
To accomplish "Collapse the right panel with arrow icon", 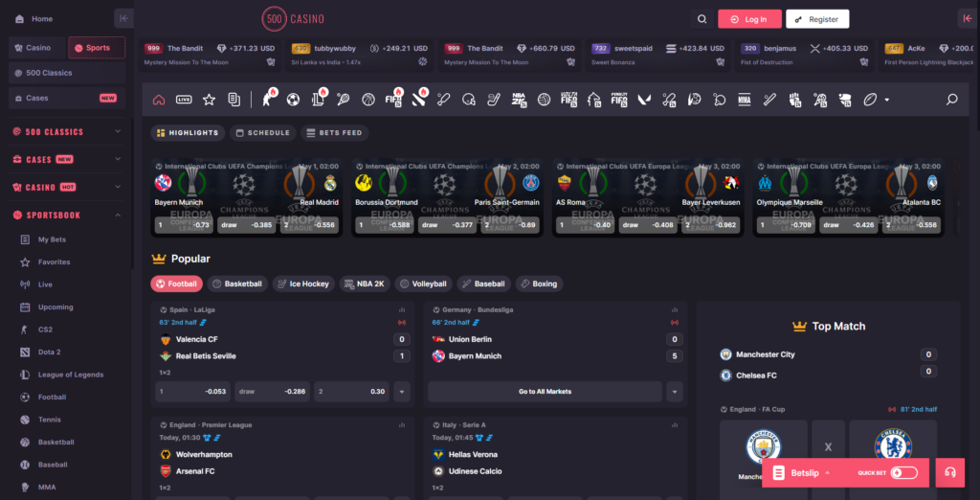I will [x=969, y=19].
